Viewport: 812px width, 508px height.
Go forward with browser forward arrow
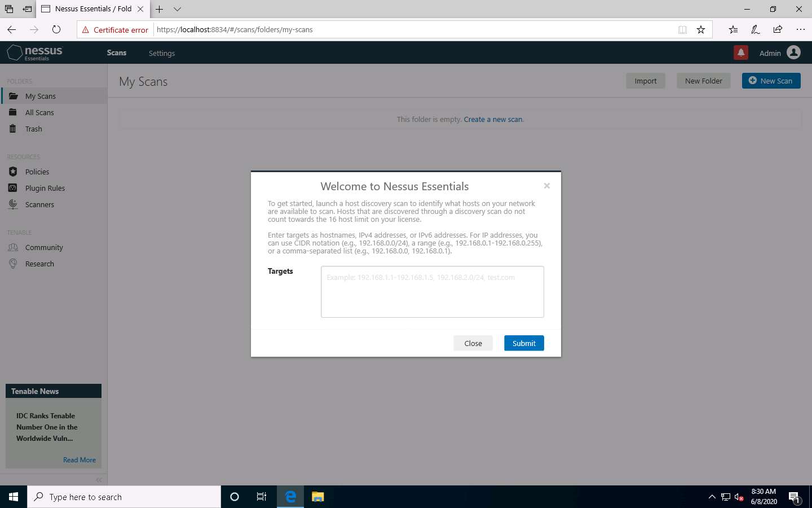click(34, 29)
